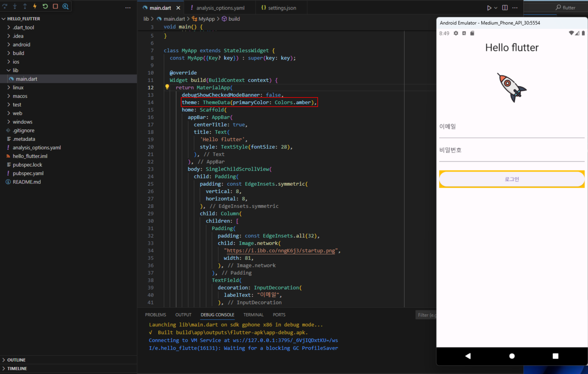588x374 pixels.
Task: Open the Explorer panel more actions ellipsis
Action: 128,8
